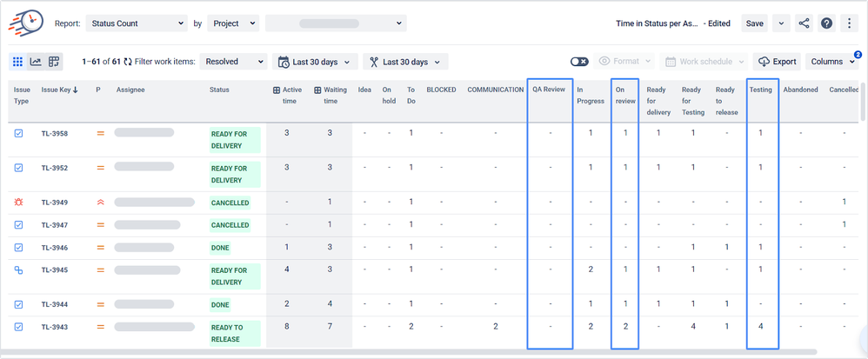The image size is (868, 359).
Task: Click the Ready for Testing column header
Action: (x=693, y=101)
